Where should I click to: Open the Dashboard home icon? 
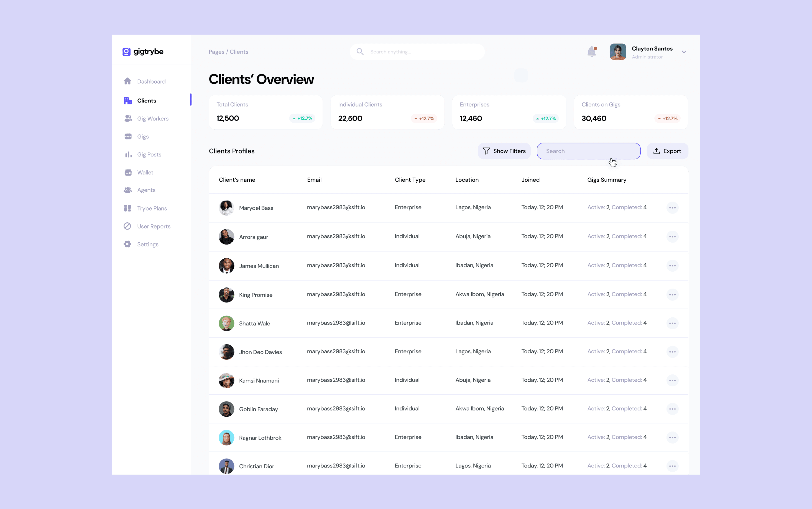tap(127, 81)
